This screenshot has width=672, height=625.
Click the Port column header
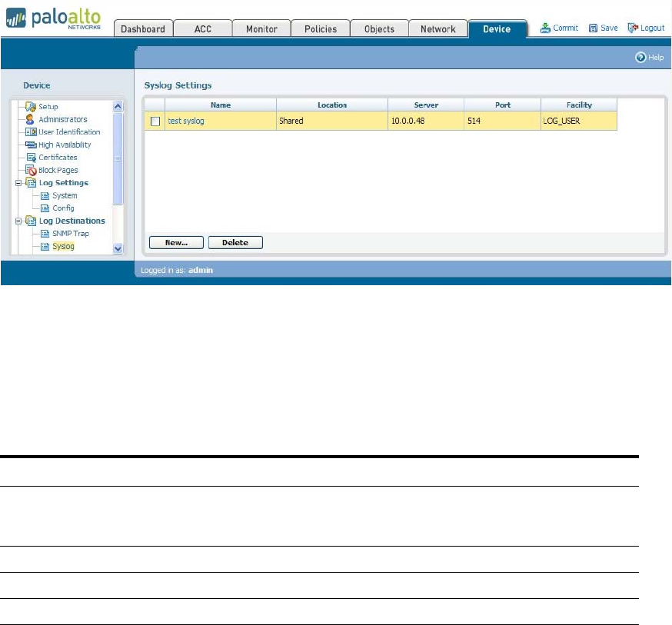coord(503,105)
